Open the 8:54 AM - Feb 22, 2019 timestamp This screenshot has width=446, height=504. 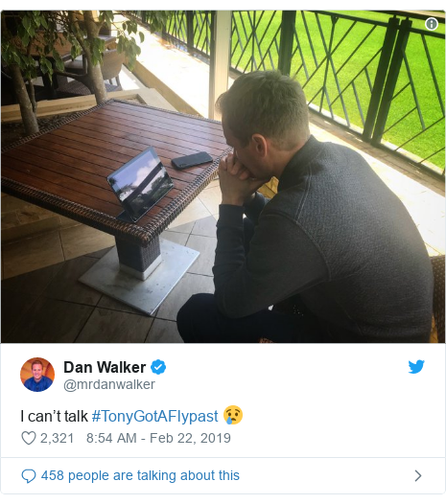pyautogui.click(x=158, y=438)
